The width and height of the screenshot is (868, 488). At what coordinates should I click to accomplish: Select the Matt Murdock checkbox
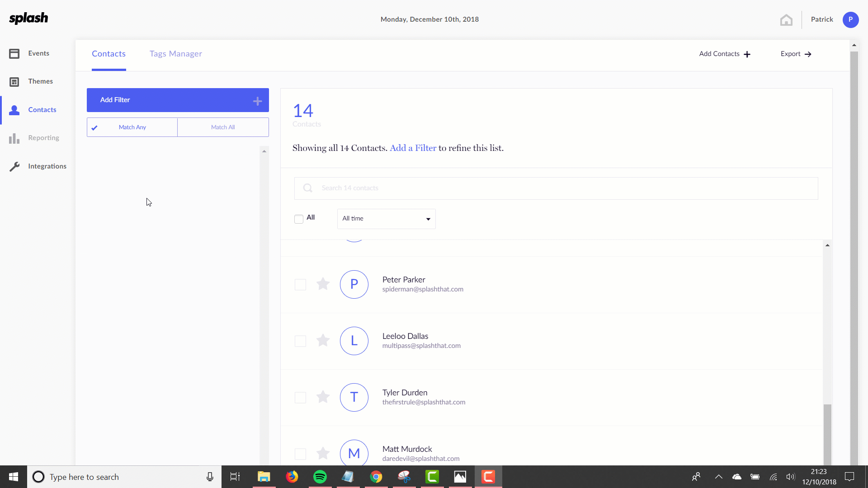pyautogui.click(x=300, y=454)
